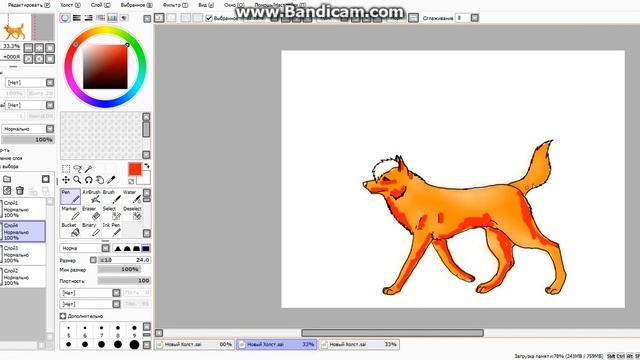Open the Фильтр menu
Image resolution: width=640 pixels, height=360 pixels.
click(176, 5)
